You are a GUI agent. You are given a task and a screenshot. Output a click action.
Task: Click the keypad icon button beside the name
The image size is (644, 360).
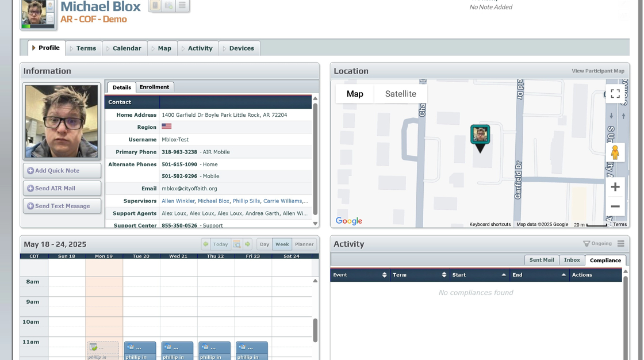point(155,5)
